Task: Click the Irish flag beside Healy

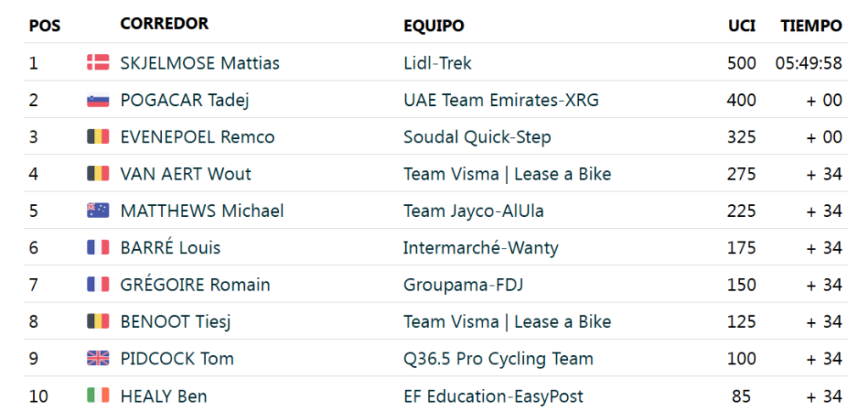Action: pyautogui.click(x=98, y=396)
